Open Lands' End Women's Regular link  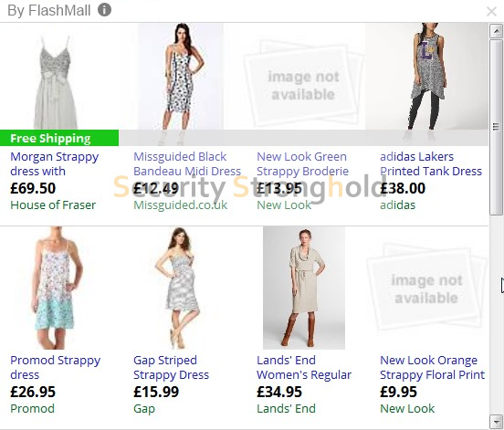click(304, 367)
